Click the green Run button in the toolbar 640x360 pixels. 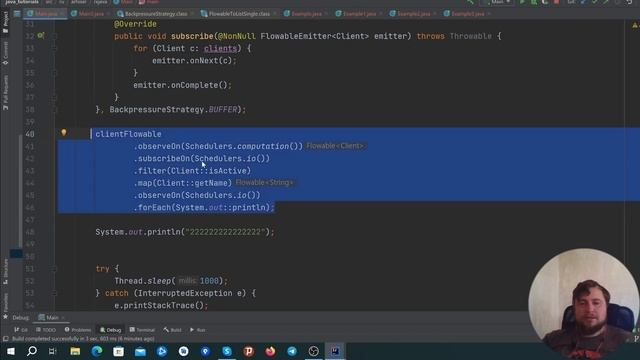tap(522, 2)
